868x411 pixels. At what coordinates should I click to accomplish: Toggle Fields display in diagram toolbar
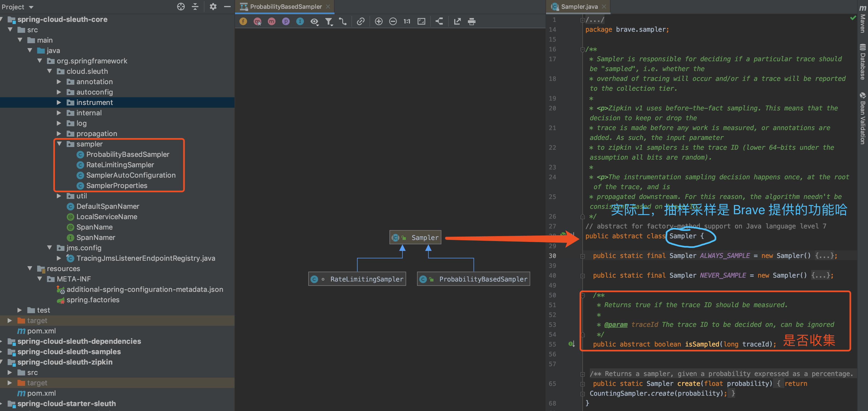[243, 22]
